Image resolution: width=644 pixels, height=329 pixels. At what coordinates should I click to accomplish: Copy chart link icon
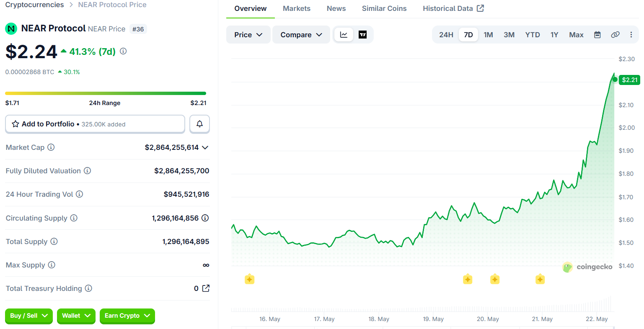(x=615, y=35)
